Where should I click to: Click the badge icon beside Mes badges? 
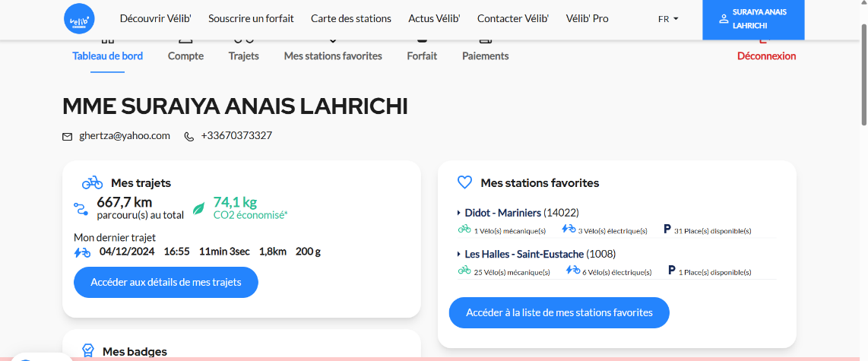(x=88, y=350)
